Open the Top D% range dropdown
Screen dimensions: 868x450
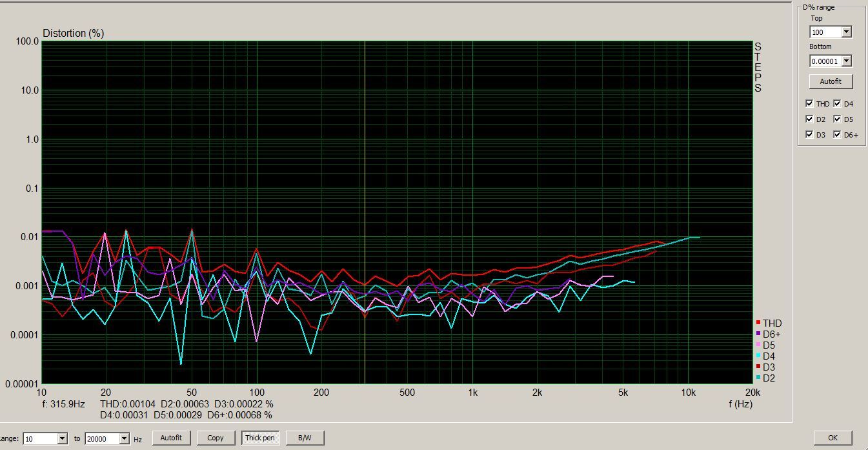point(846,32)
